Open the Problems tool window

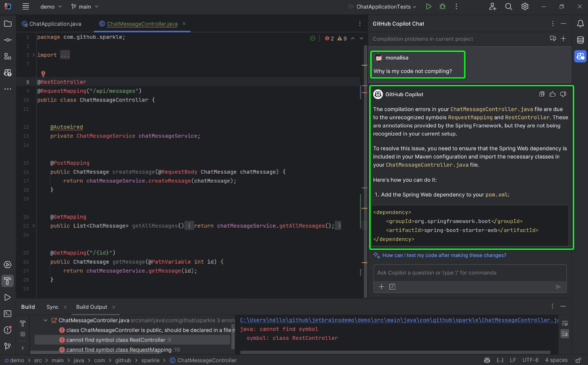tap(8, 330)
